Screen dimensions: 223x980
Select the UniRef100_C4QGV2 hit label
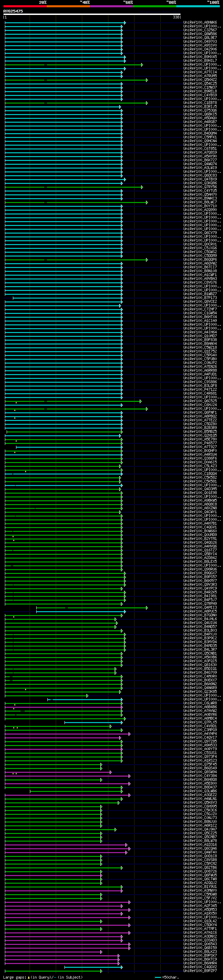pos(200,967)
